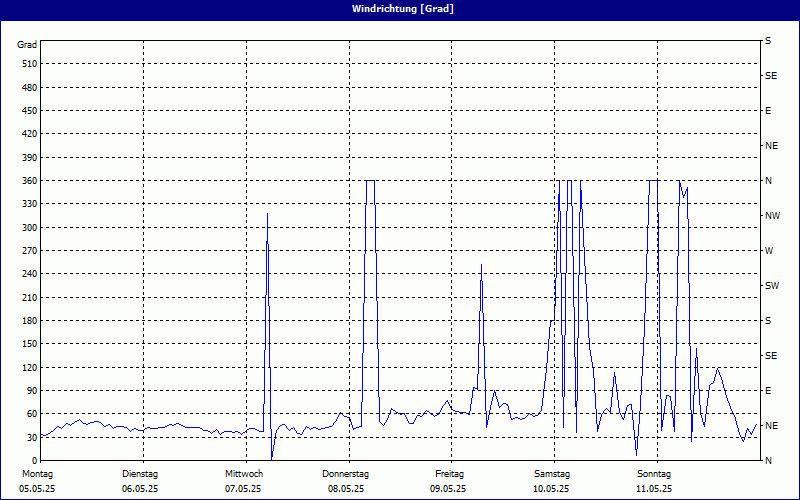Select the Freitag label on the x-axis
The width and height of the screenshot is (800, 500).
(449, 473)
